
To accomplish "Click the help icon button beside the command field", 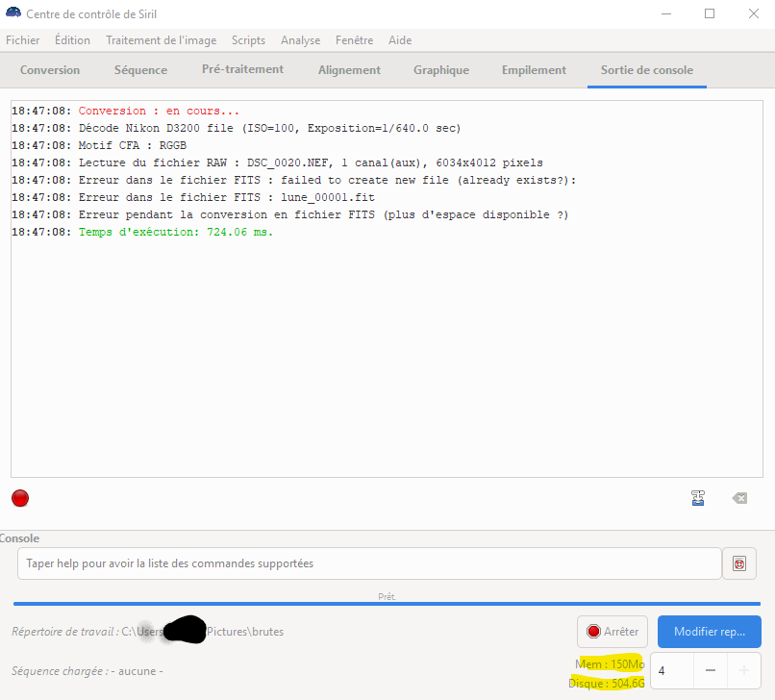I will [738, 563].
